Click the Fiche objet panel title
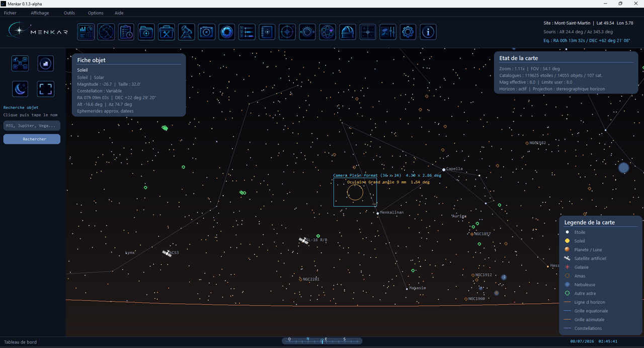 tap(91, 60)
